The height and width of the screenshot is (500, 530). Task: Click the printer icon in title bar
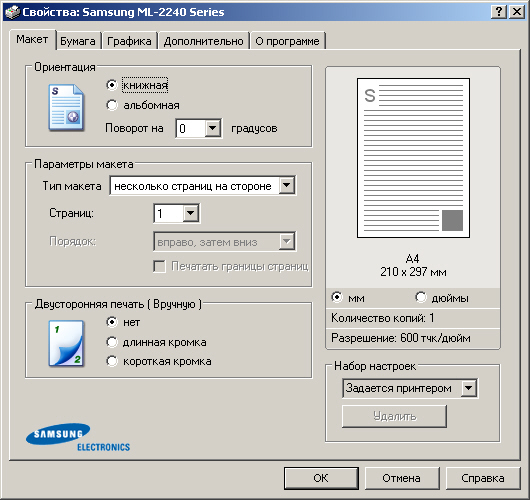(13, 12)
